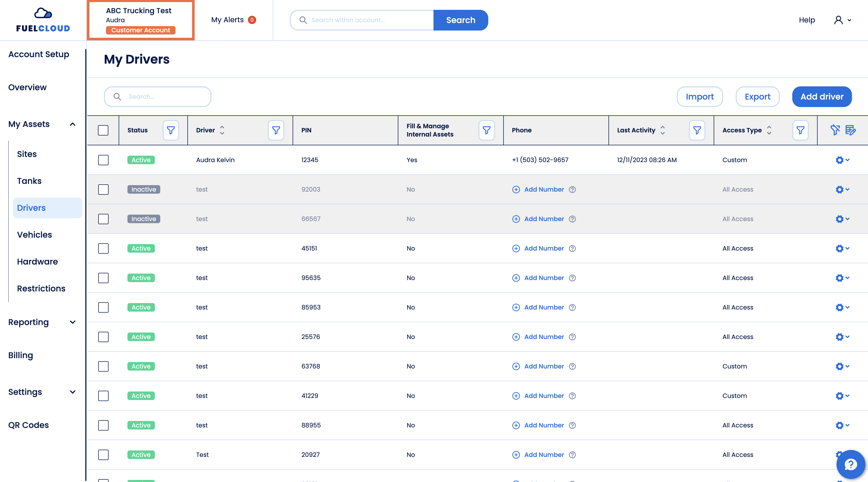868x482 pixels.
Task: Click help icon beside Add Number, PIN 85953
Action: pos(572,307)
